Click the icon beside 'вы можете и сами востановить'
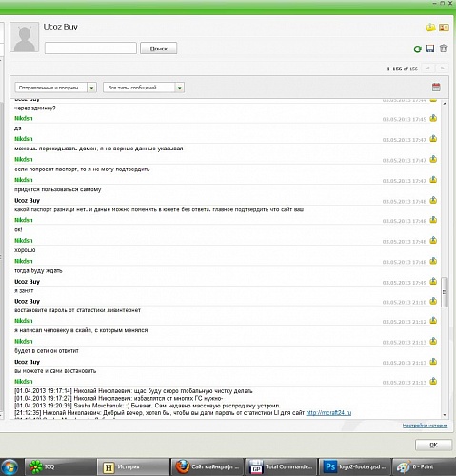456x476 pixels. click(x=433, y=362)
